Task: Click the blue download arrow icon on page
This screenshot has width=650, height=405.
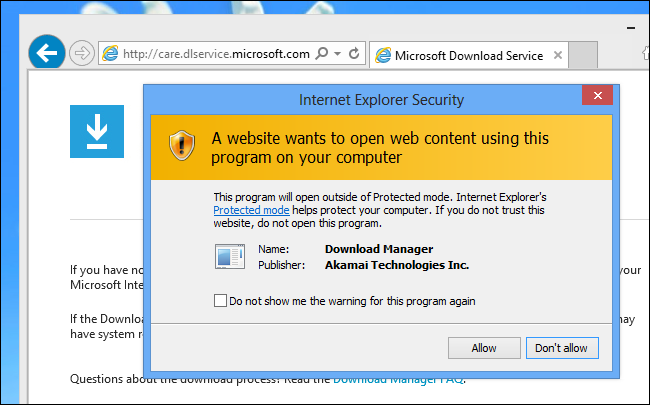Action: pos(97,132)
